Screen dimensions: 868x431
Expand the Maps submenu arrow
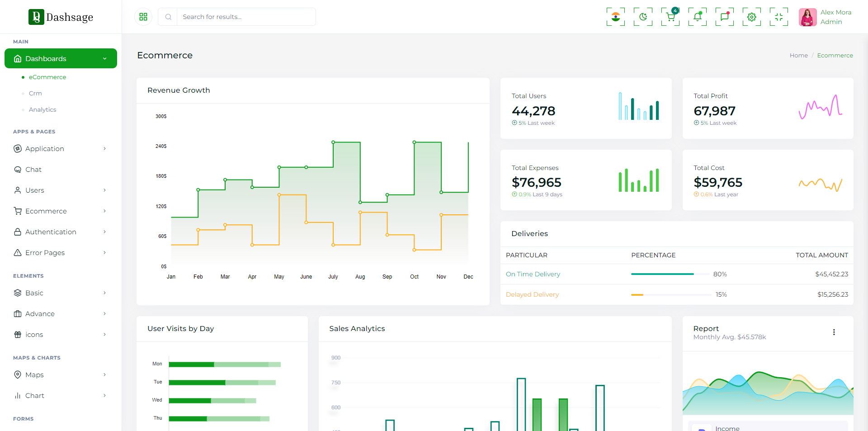(x=104, y=374)
